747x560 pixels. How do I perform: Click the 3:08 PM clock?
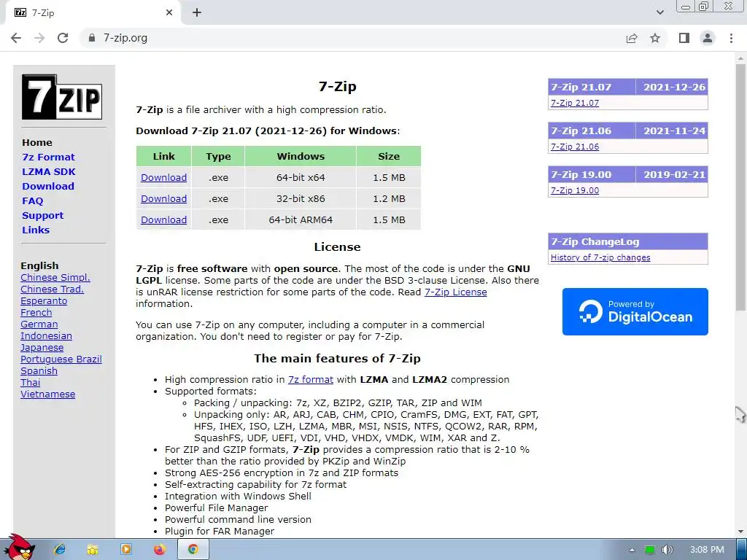click(707, 550)
